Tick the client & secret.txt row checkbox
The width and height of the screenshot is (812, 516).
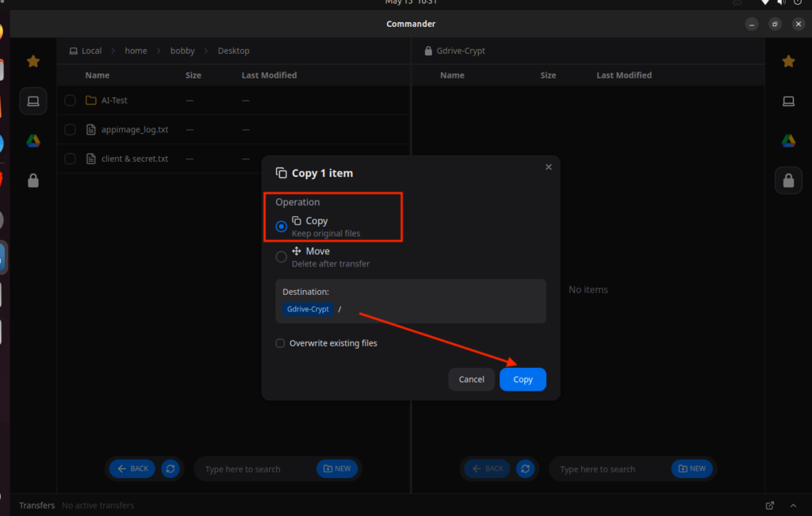(x=70, y=159)
